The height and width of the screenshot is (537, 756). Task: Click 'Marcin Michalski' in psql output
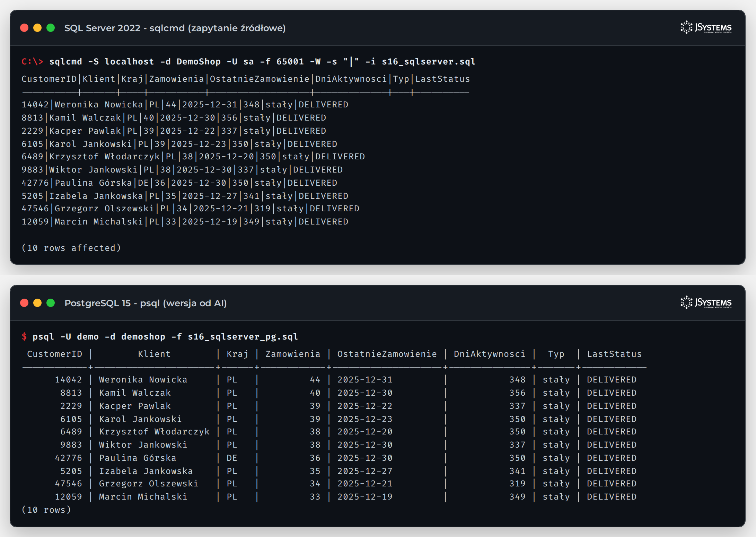(x=143, y=497)
